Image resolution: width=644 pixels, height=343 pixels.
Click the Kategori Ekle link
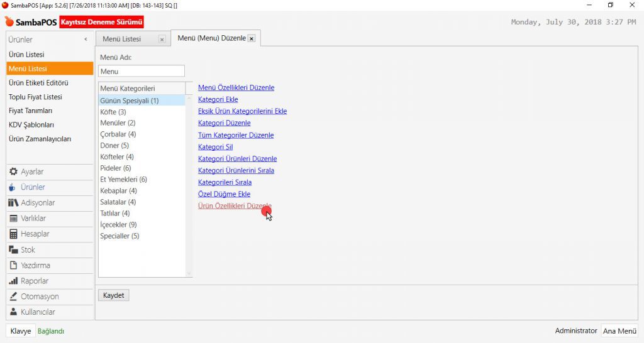218,99
